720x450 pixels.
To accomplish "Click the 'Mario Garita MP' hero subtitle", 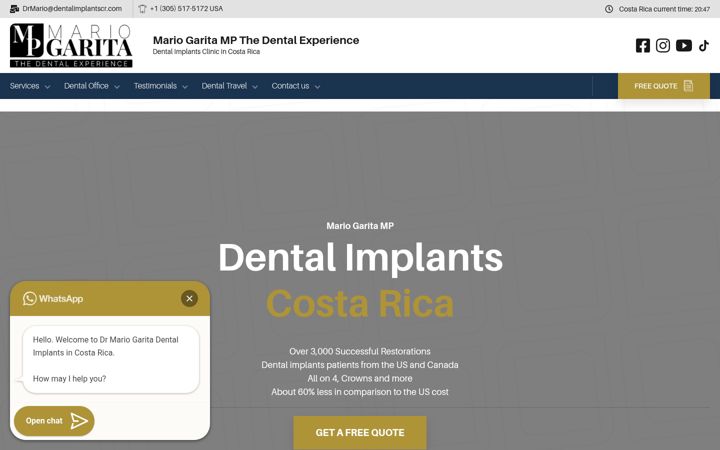I will coord(360,226).
